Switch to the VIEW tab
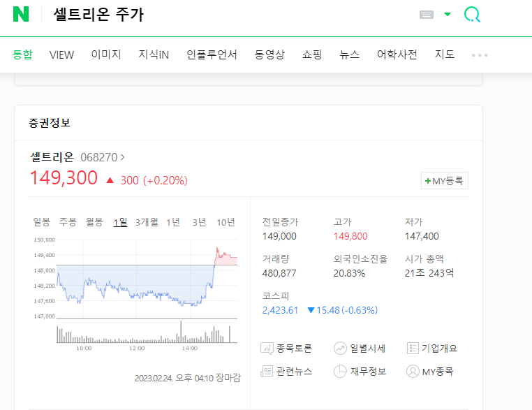The image size is (532, 410). point(61,54)
